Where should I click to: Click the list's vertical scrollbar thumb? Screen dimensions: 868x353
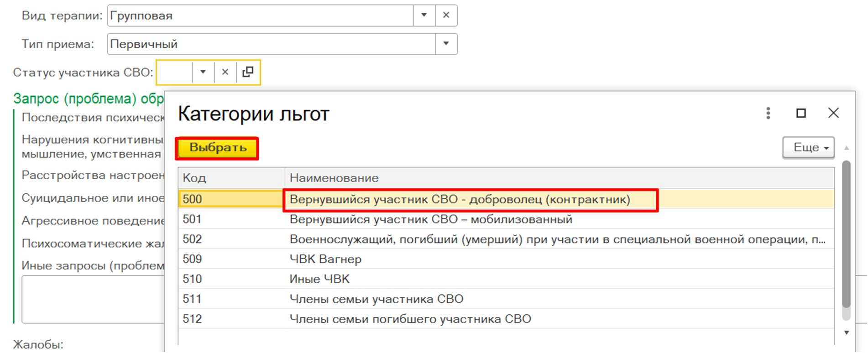pyautogui.click(x=846, y=233)
